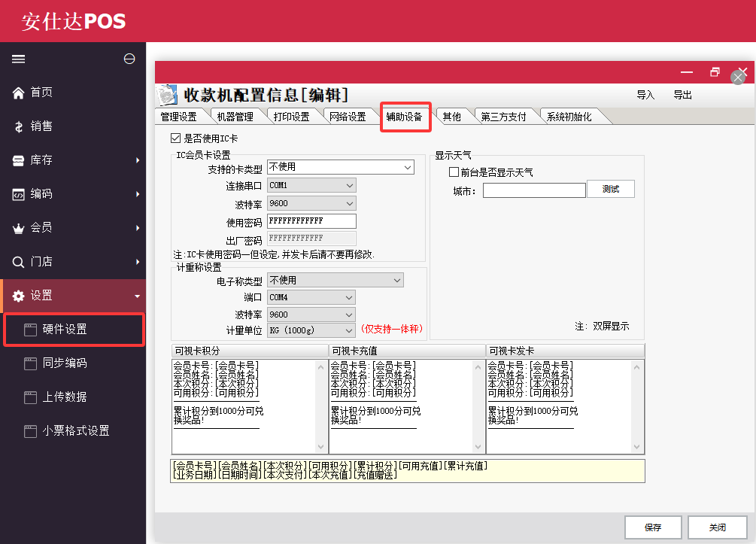Click 可视卡积分 column header
The image size is (756, 544).
(x=250, y=351)
